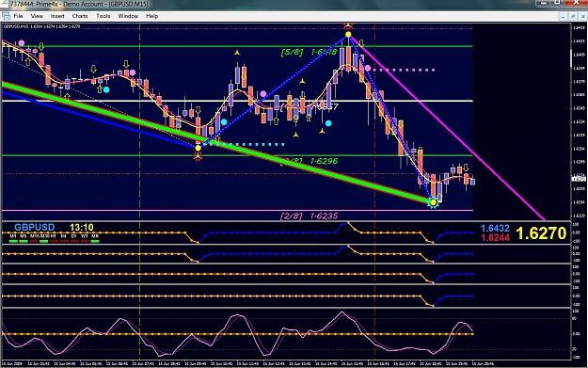Click the M30 timeframe indicator label
Screen dimensions: 588x368
44,236
